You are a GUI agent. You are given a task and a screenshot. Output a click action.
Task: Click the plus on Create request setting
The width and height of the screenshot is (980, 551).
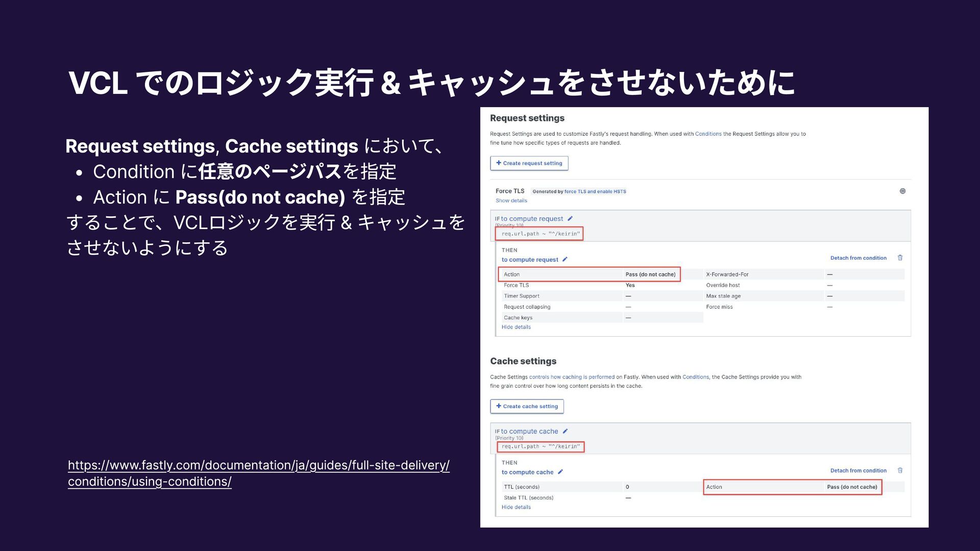(499, 163)
